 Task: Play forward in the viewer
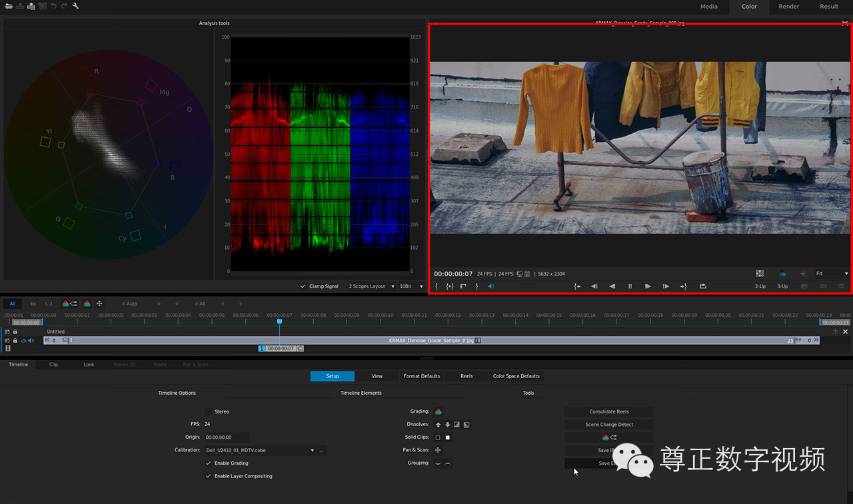(x=648, y=286)
